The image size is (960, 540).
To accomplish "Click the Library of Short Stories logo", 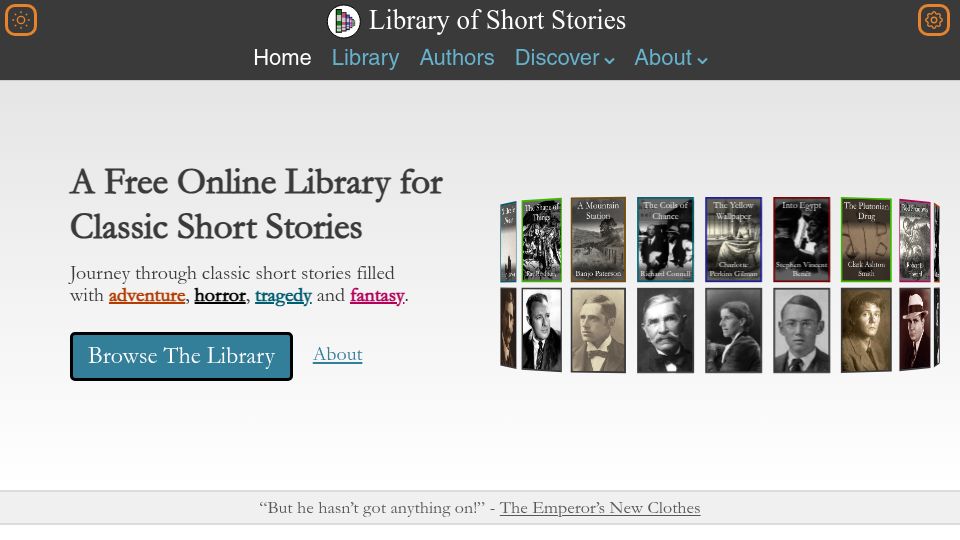I will (x=343, y=21).
